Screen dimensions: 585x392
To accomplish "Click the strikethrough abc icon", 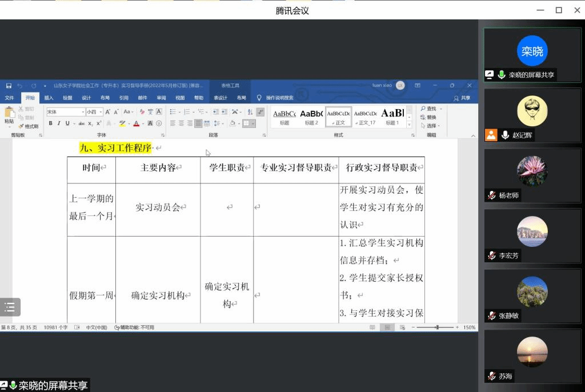I will pos(82,123).
